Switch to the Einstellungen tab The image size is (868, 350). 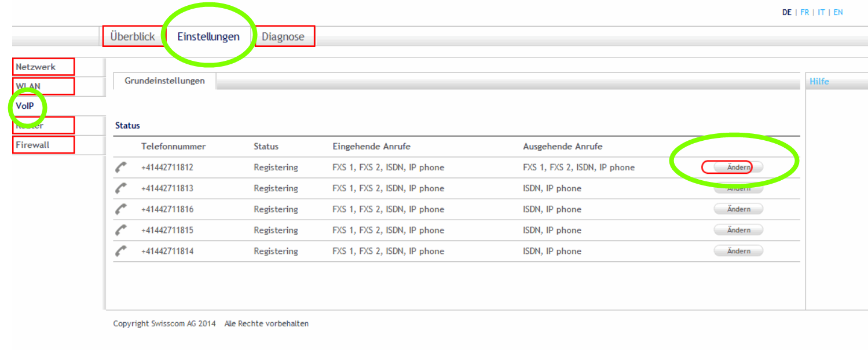[x=208, y=37]
